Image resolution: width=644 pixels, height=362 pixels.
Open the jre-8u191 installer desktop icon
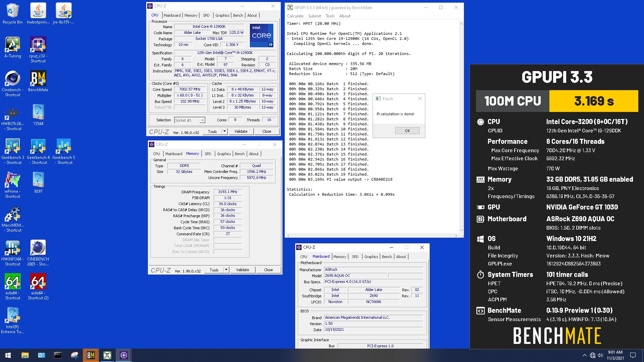tap(64, 13)
